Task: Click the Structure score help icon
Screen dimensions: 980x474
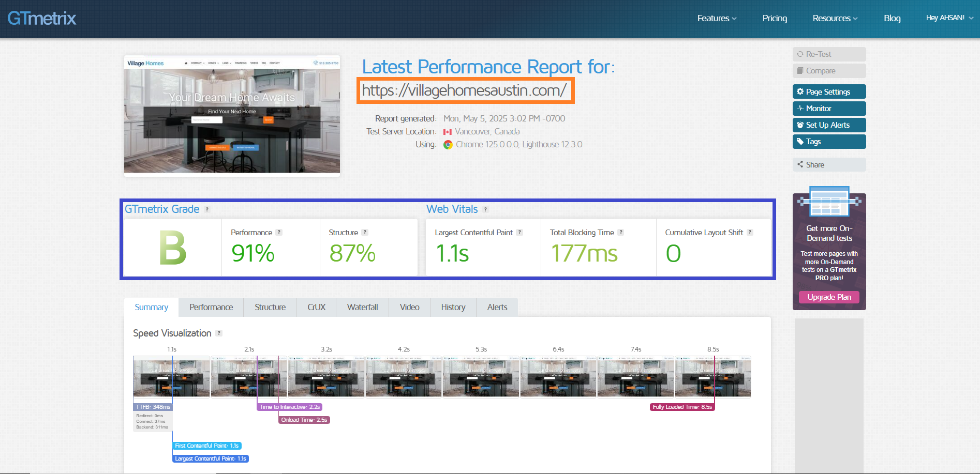Action: 365,233
